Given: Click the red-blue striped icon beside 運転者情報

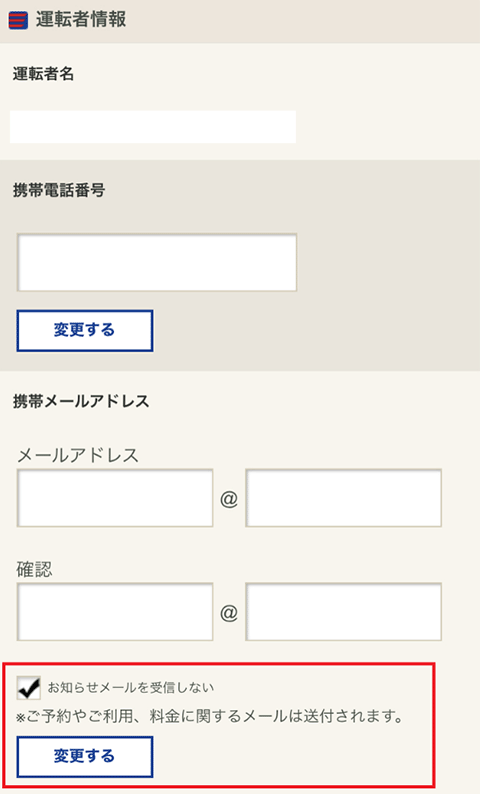Looking at the screenshot, I should pos(18,21).
